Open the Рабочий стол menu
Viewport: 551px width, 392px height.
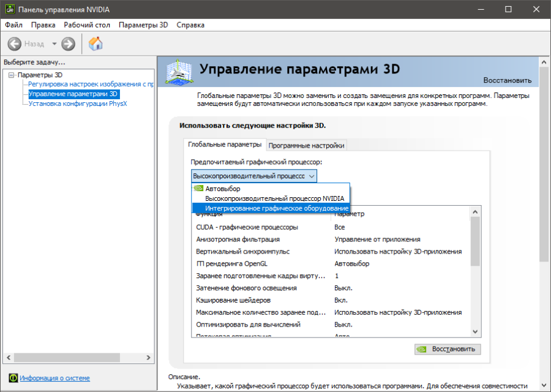[x=87, y=25]
